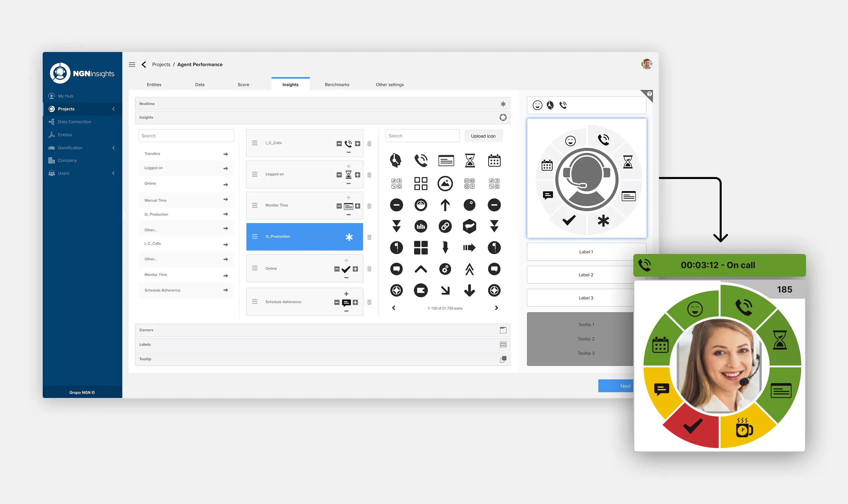Click the Label 1 field
Image resolution: width=848 pixels, height=504 pixels.
586,252
